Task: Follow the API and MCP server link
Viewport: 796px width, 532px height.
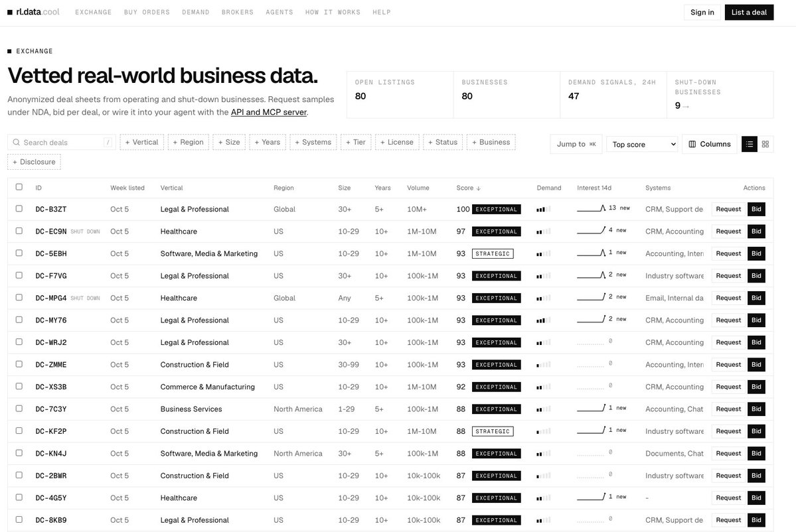Action: (269, 112)
